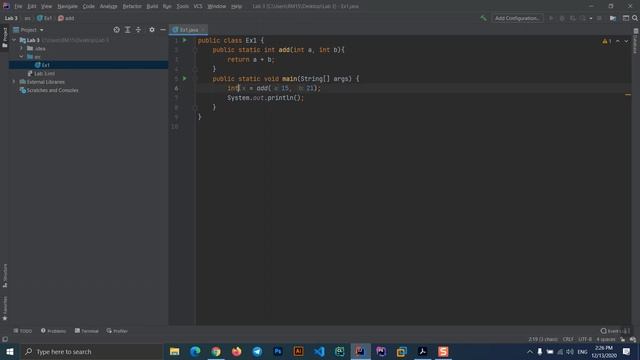Hide the Project tool window with minus icon
640x360 pixels.
162,30
